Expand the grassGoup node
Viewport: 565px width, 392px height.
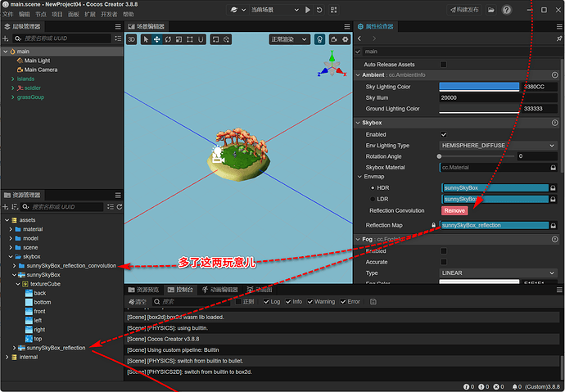[x=13, y=97]
